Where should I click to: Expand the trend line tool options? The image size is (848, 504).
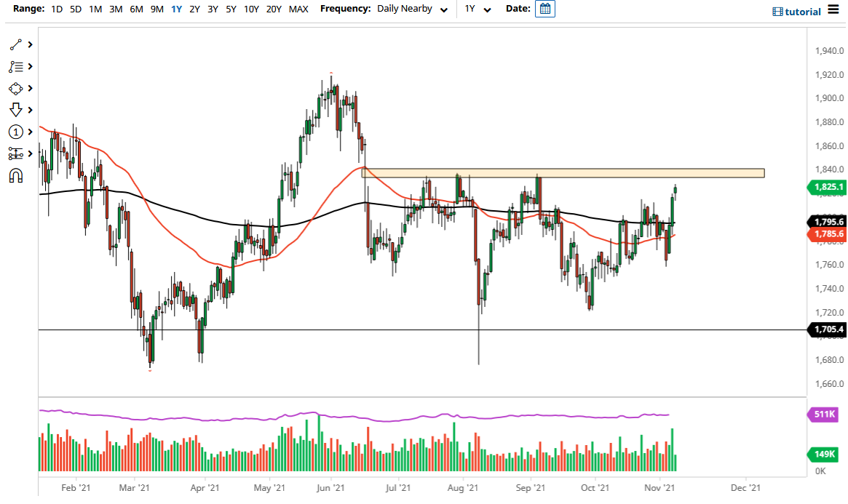click(31, 45)
